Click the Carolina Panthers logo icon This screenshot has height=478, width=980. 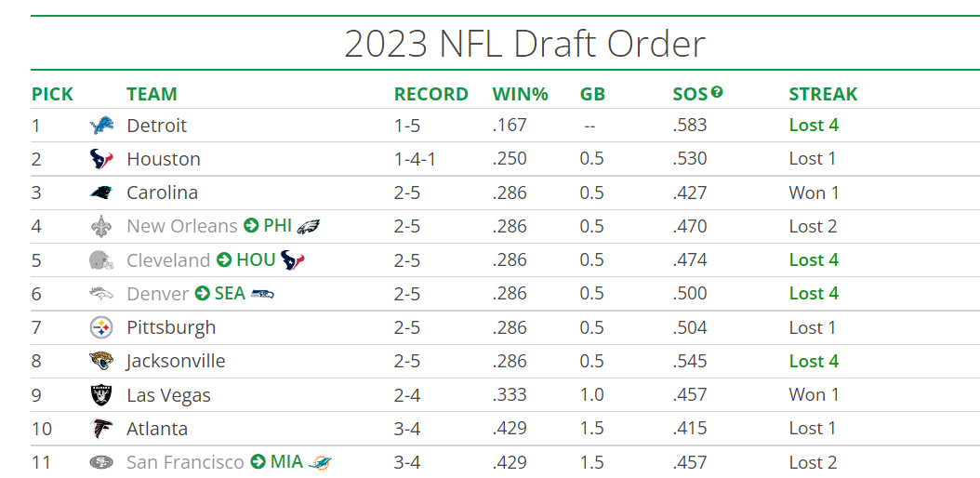click(x=100, y=193)
